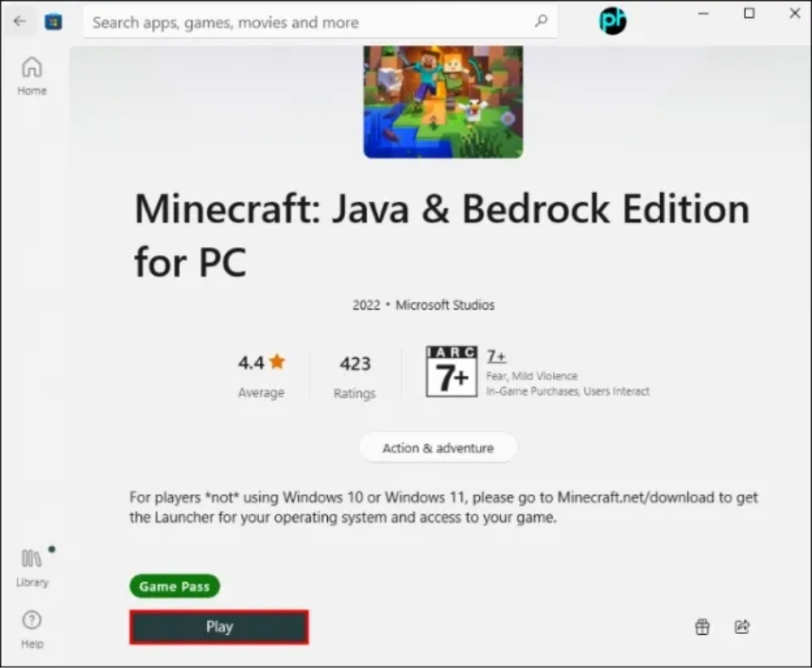812x668 pixels.
Task: Click the Minecraft cover art thumbnail
Action: [x=443, y=102]
